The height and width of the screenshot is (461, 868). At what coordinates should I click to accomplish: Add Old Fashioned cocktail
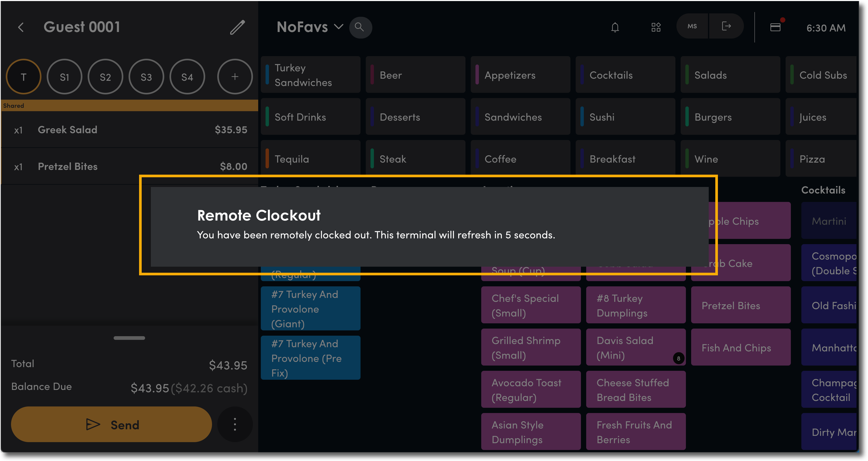point(829,305)
